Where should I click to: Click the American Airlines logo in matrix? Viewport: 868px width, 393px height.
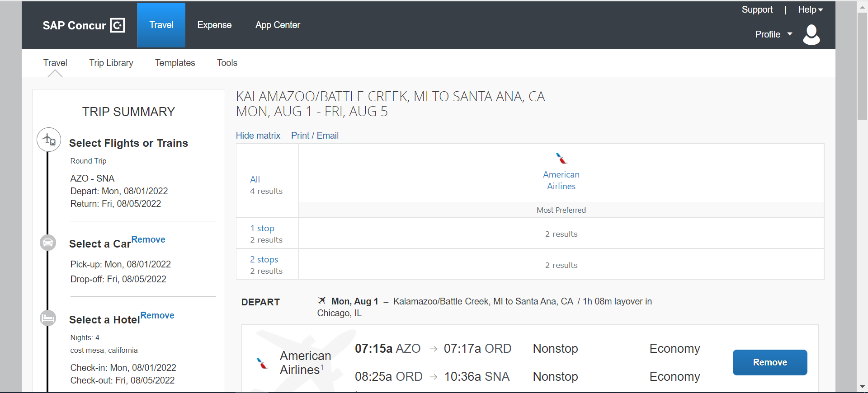pyautogui.click(x=561, y=159)
